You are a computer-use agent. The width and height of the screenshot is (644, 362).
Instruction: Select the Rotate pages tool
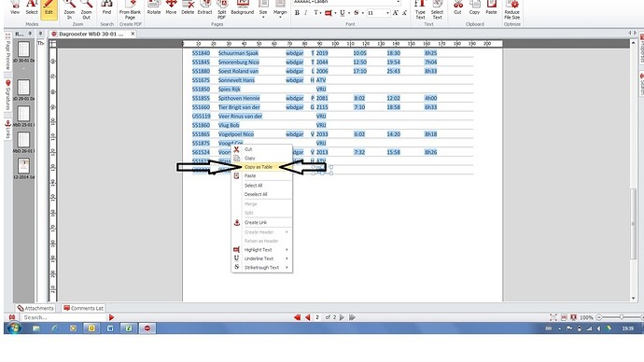[x=154, y=7]
